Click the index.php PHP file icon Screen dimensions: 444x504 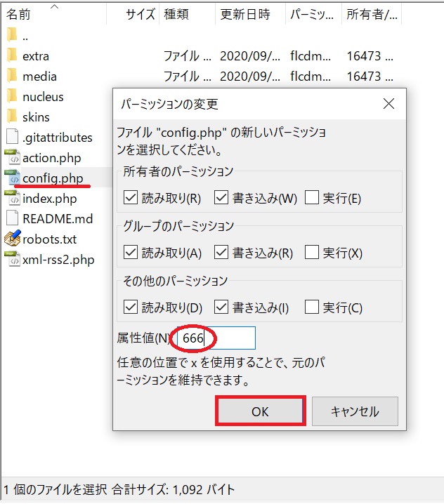coord(12,198)
